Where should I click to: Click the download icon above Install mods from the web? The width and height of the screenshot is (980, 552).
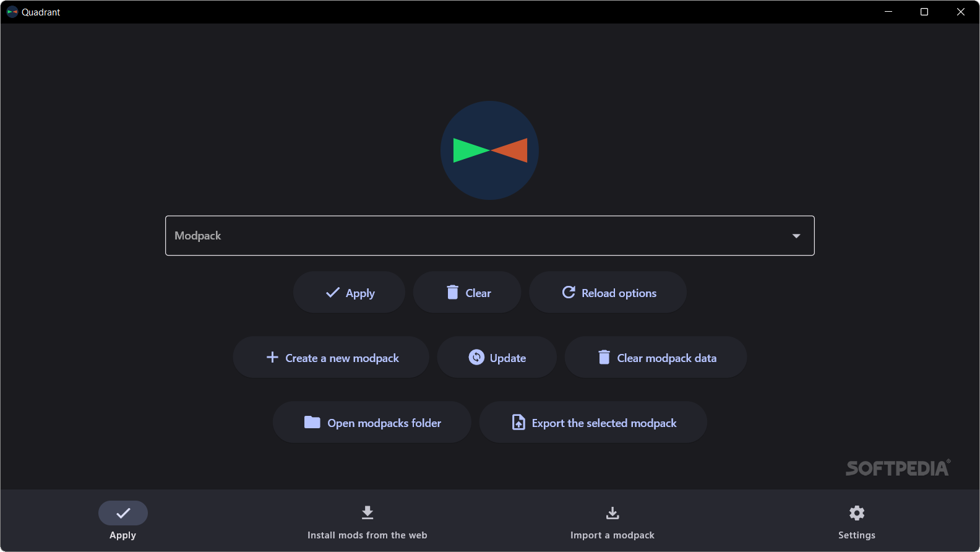pyautogui.click(x=367, y=512)
